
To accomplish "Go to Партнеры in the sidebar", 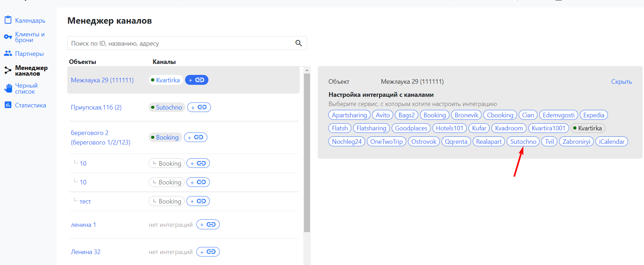I will pyautogui.click(x=29, y=54).
